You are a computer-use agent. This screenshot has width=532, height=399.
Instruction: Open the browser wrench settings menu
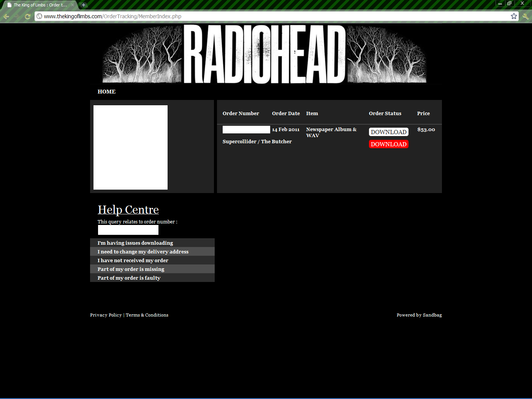(x=526, y=16)
